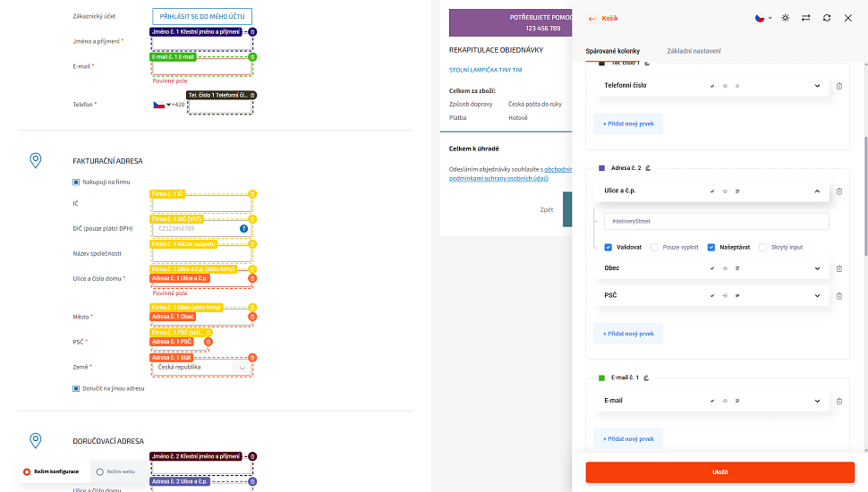The width and height of the screenshot is (868, 492).
Task: Click the Adresa č. 2 purple color swatch
Action: (x=601, y=167)
